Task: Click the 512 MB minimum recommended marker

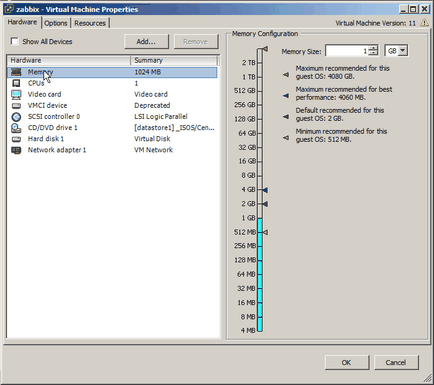Action: (265, 232)
